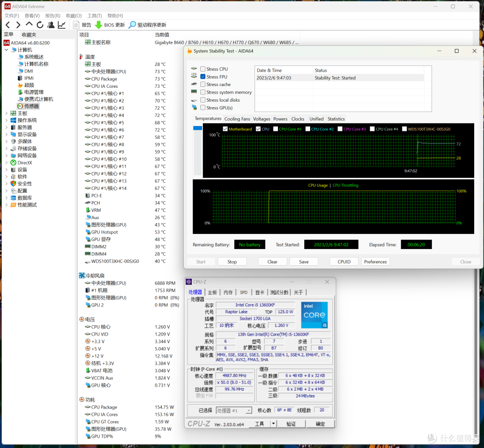The height and width of the screenshot is (448, 484).
Task: Click the up-level arrow in AIDA64 toolbar
Action: (x=29, y=24)
